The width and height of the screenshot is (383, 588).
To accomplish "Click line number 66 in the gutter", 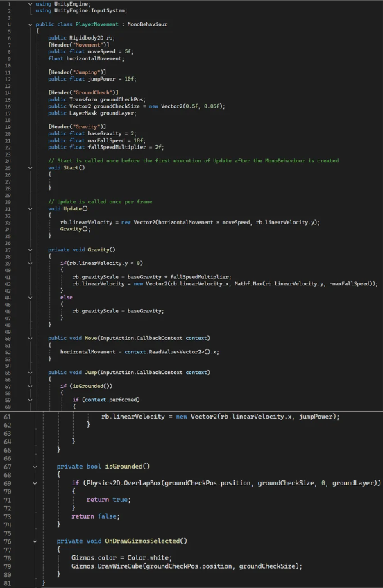I will click(8, 459).
